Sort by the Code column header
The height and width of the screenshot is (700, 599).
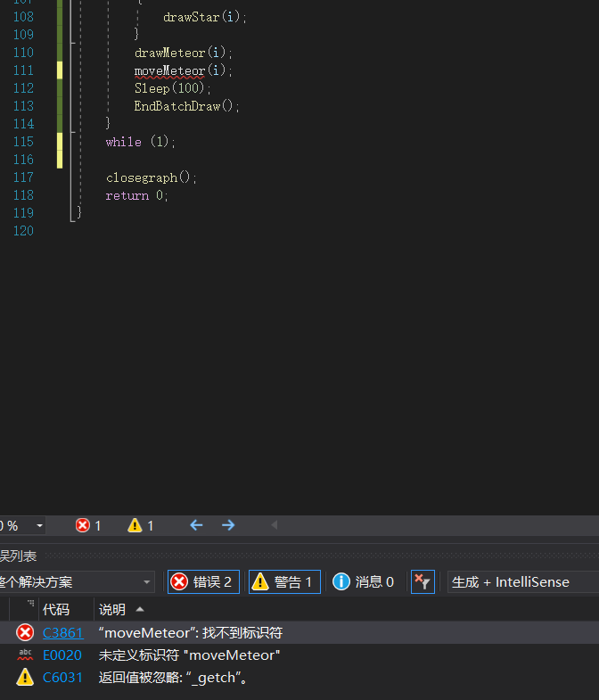pyautogui.click(x=56, y=609)
